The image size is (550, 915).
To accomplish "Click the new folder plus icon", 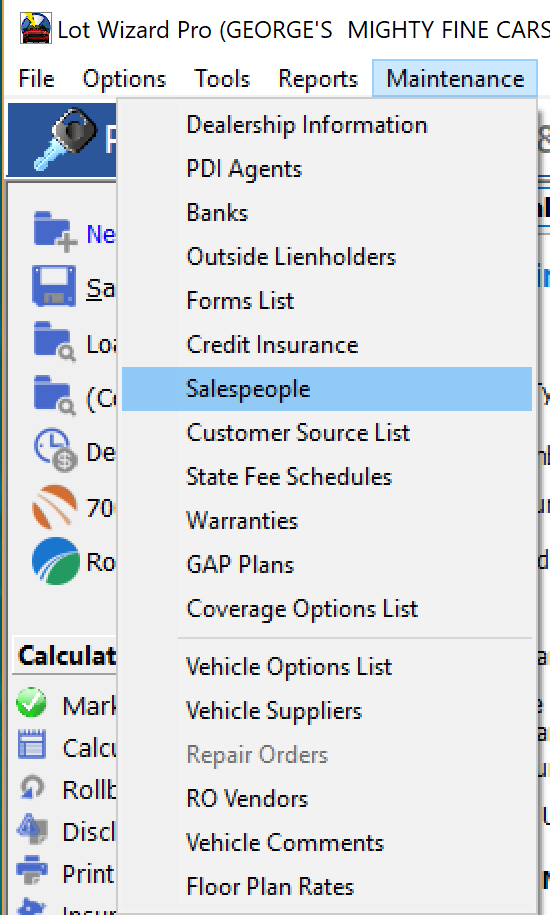I will pos(55,231).
